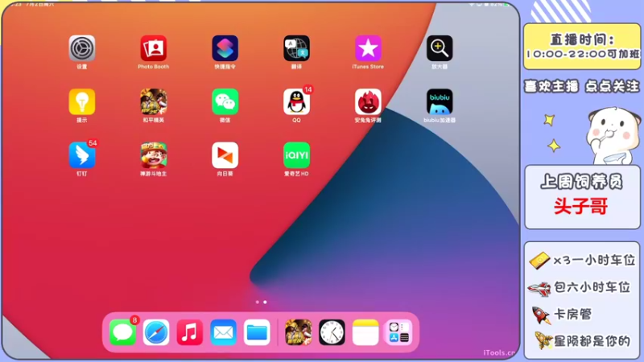Open Sunflower (向日葵) remote app

pyautogui.click(x=225, y=155)
